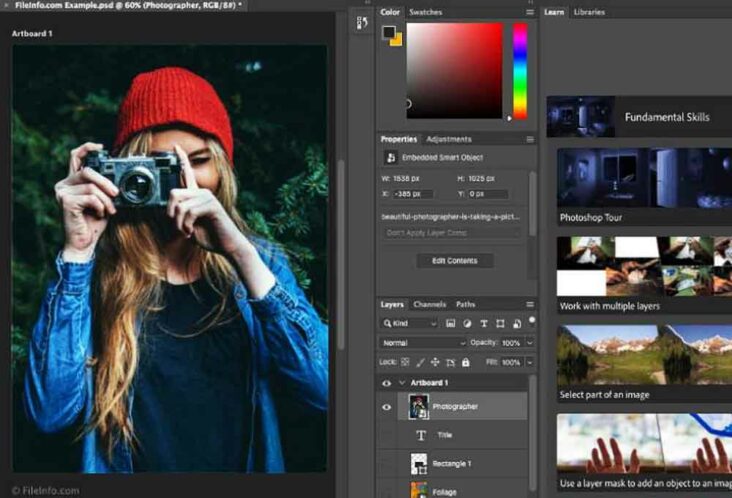Image resolution: width=732 pixels, height=498 pixels.
Task: Filter layers by pixel layers icon
Action: (x=450, y=323)
